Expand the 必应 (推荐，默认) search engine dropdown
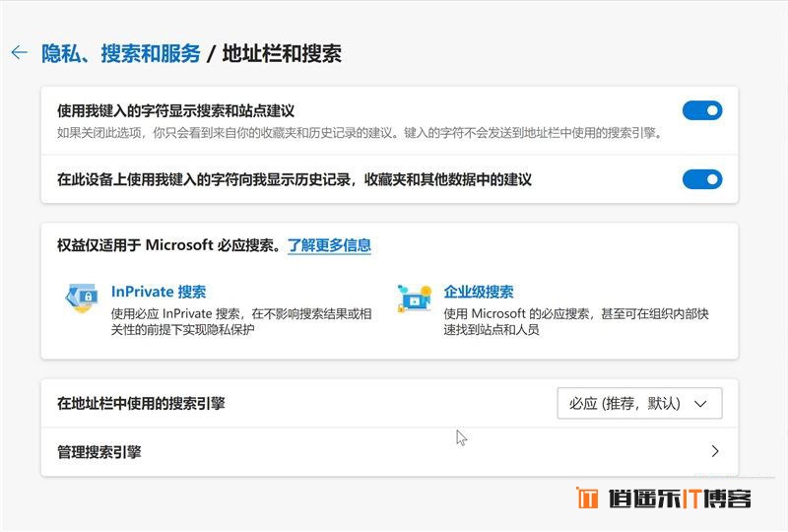 [x=639, y=403]
